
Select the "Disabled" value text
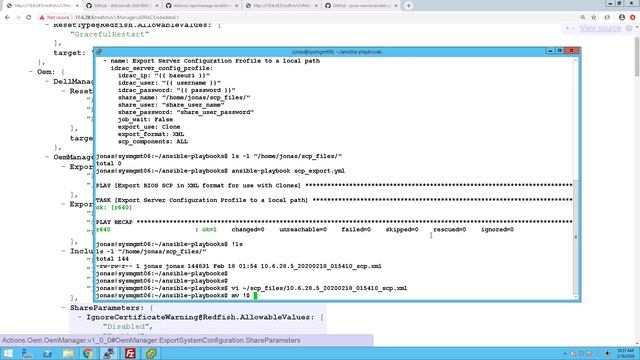[x=126, y=327]
